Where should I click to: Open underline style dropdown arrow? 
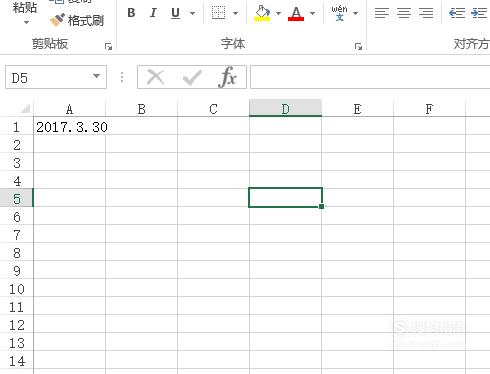pos(192,13)
